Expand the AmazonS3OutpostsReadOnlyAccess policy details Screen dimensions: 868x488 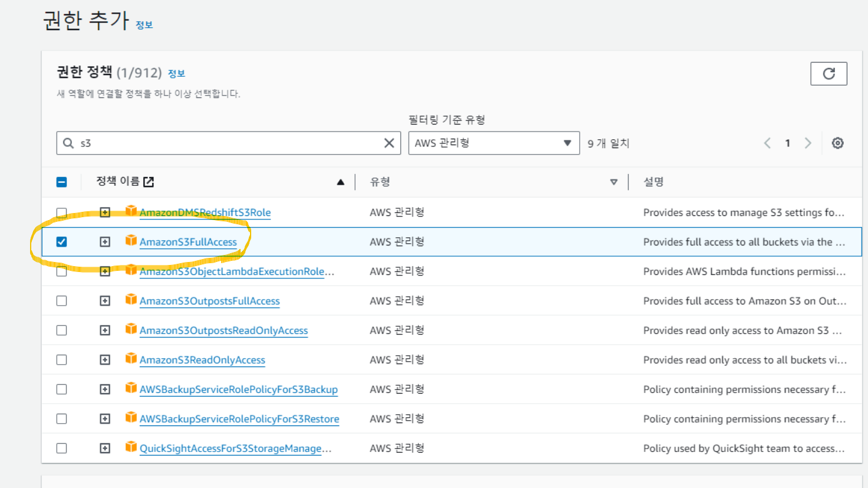(105, 330)
